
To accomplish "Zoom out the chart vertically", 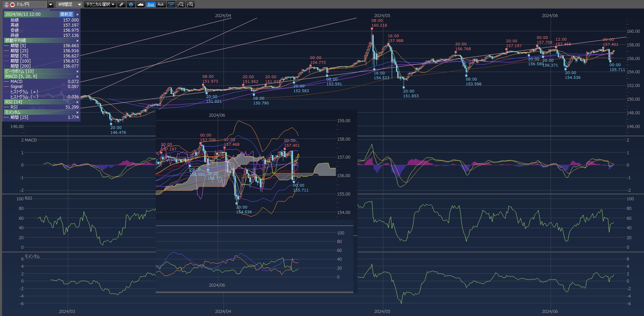I will click(181, 4).
